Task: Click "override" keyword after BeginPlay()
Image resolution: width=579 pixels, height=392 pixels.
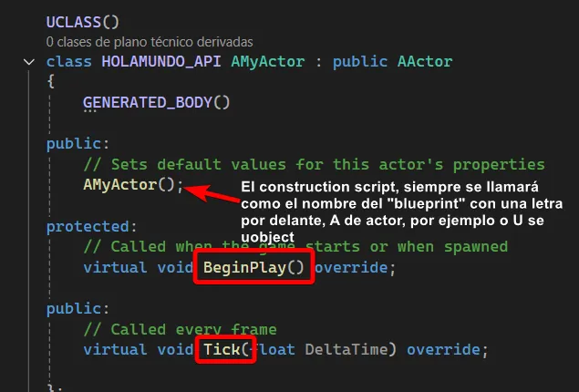Action: click(x=351, y=267)
